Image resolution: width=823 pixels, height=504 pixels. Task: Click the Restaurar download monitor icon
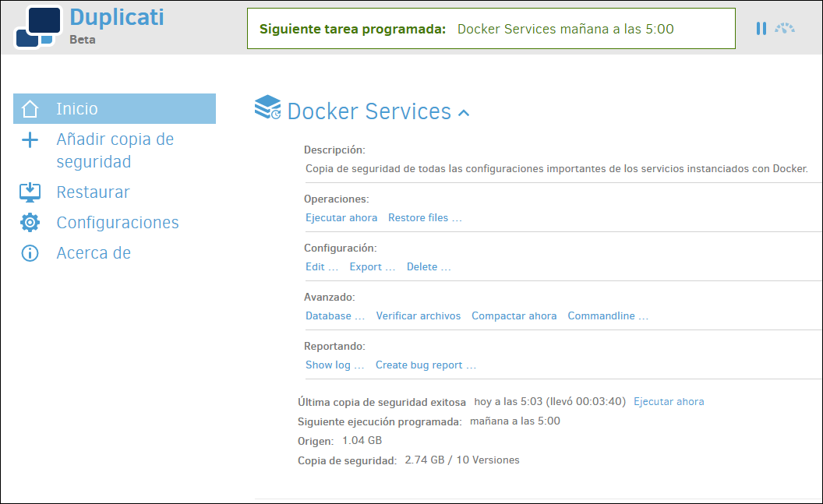(x=30, y=192)
